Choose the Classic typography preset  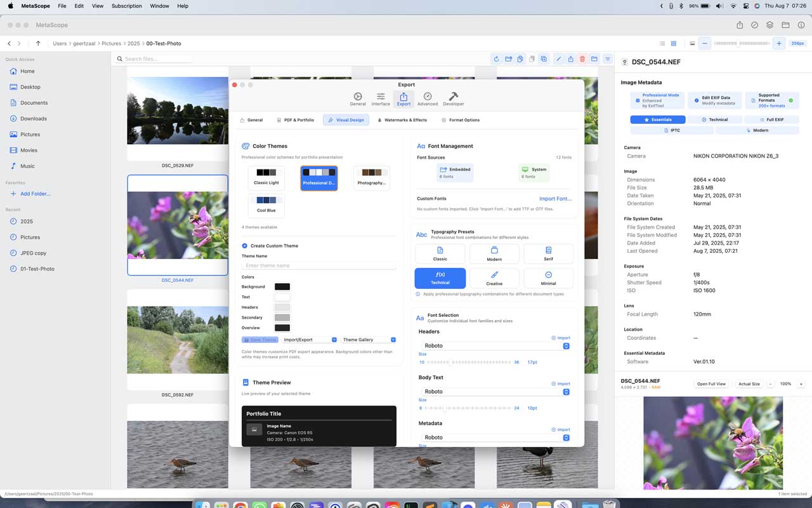(440, 254)
